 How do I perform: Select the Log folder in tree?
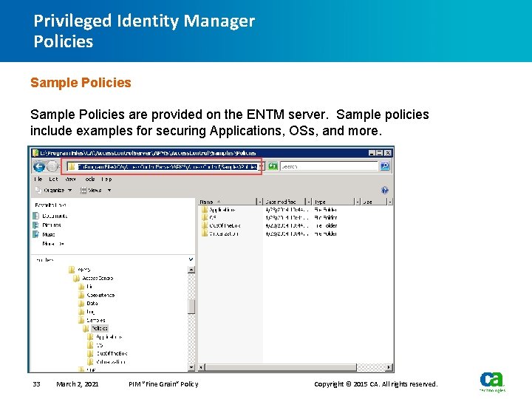90,312
